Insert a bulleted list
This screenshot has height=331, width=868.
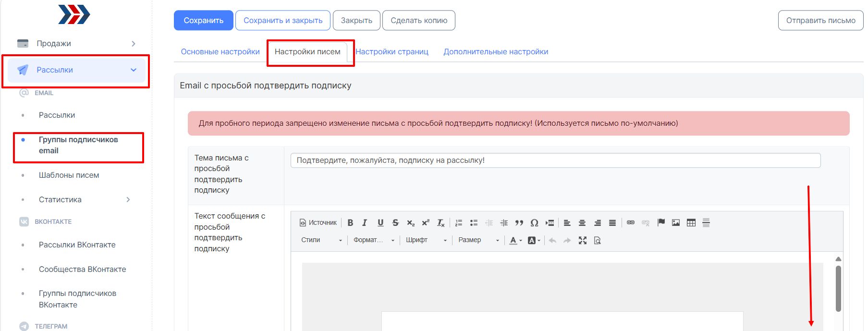coord(474,223)
